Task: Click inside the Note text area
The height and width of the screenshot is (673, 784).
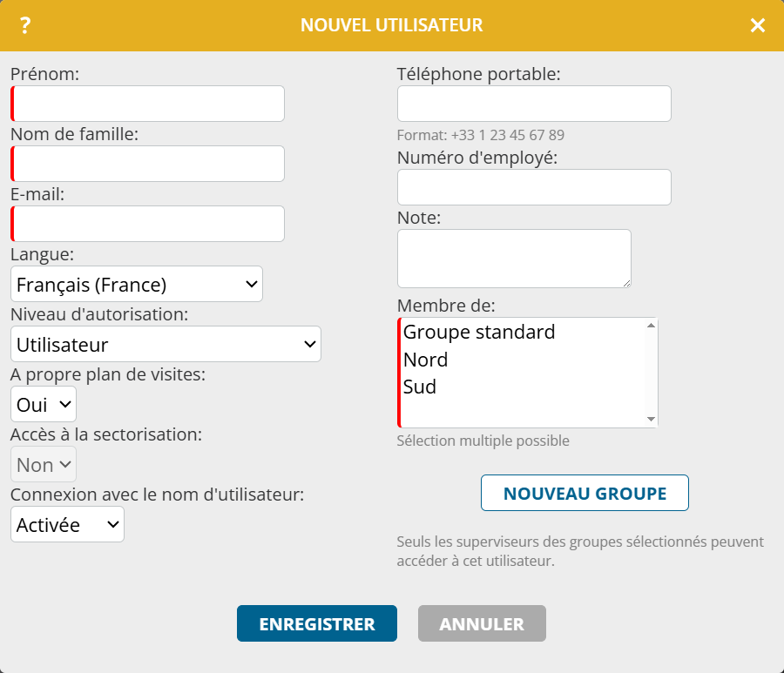Action: click(514, 258)
